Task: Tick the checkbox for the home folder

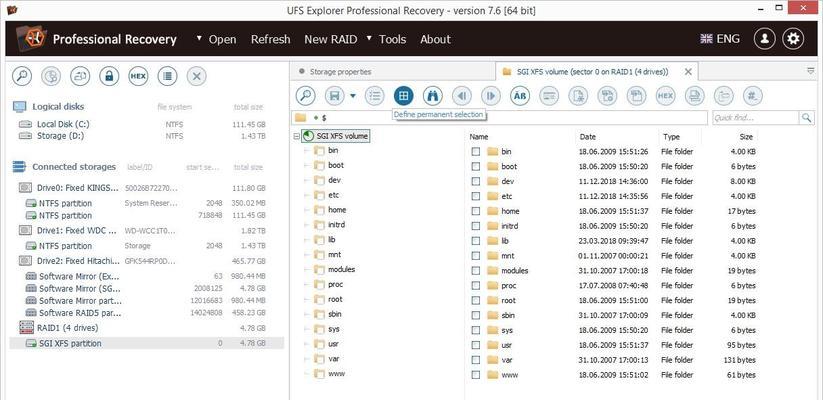Action: tap(476, 211)
